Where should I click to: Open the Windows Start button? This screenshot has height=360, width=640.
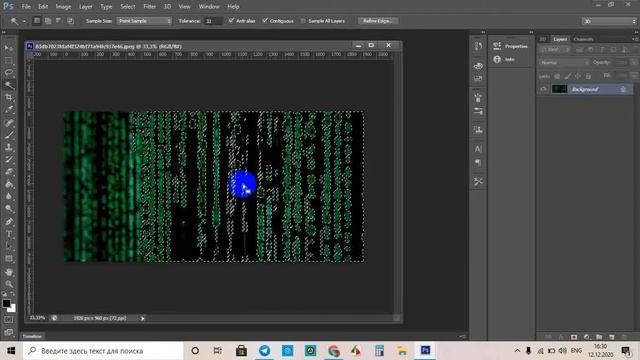coord(11,351)
